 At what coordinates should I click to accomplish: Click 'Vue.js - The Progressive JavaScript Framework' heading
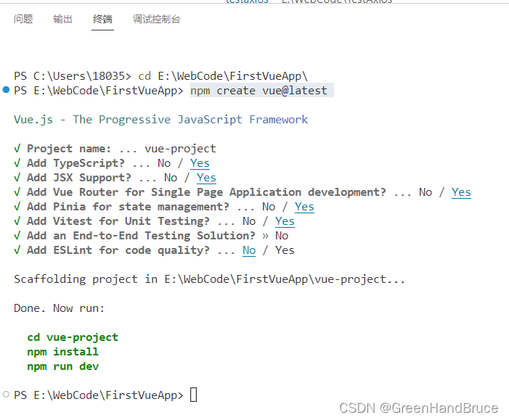pos(160,120)
